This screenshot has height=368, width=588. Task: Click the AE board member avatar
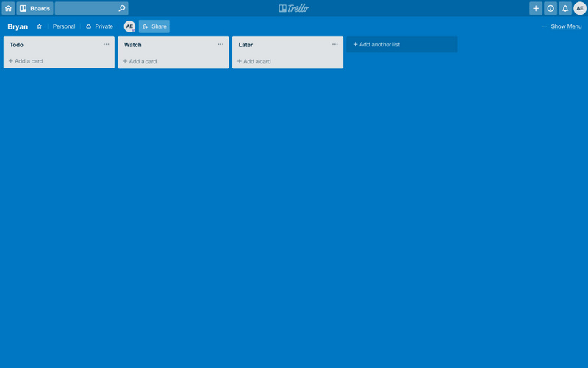coord(129,26)
